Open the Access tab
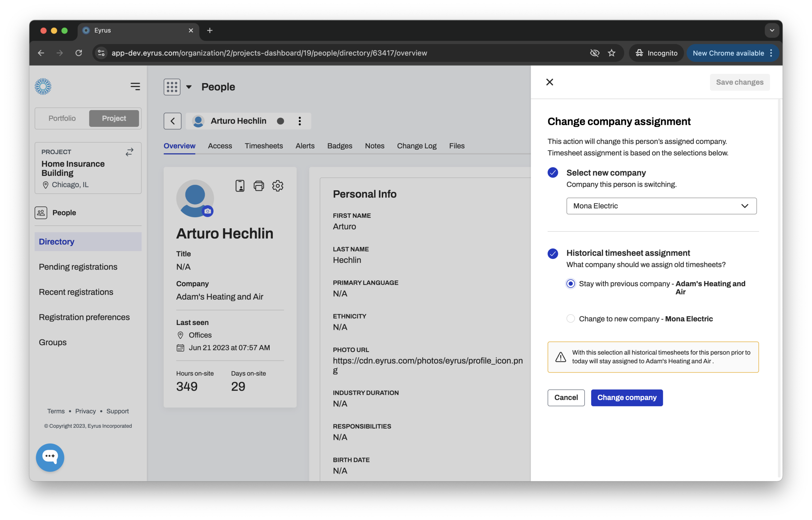 220,146
